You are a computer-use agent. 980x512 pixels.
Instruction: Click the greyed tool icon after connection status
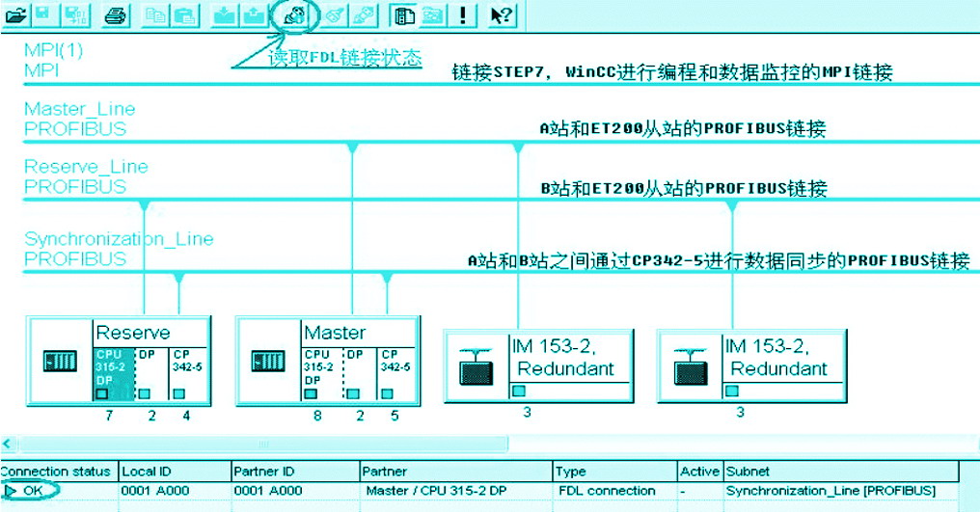point(335,15)
